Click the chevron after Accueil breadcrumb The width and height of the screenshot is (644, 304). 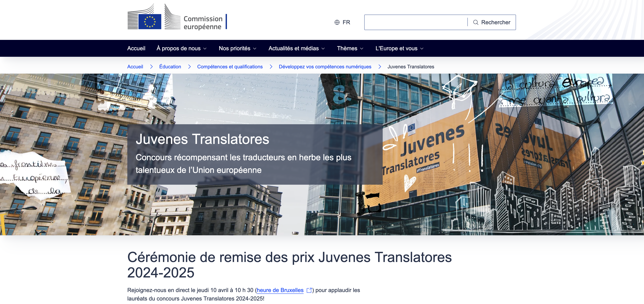pyautogui.click(x=151, y=67)
